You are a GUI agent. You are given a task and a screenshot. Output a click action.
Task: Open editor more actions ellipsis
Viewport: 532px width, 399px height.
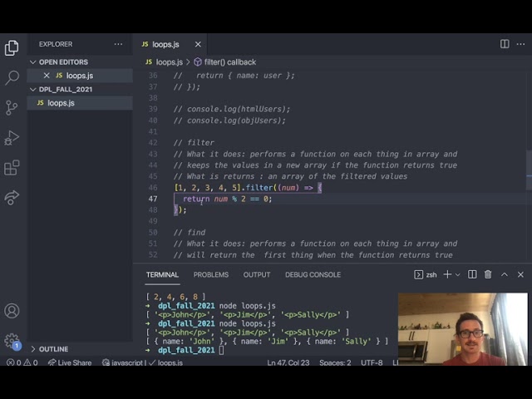click(520, 44)
